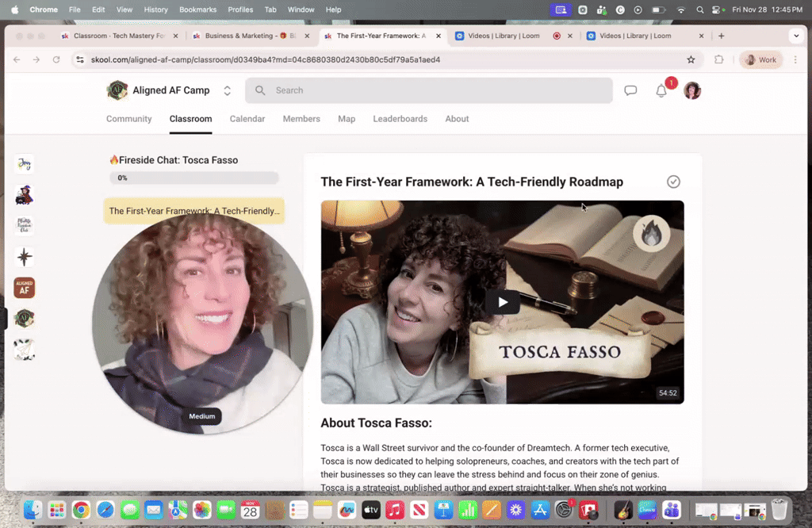Viewport: 812px width, 528px height.
Task: Open the user profile avatar
Action: pos(692,90)
